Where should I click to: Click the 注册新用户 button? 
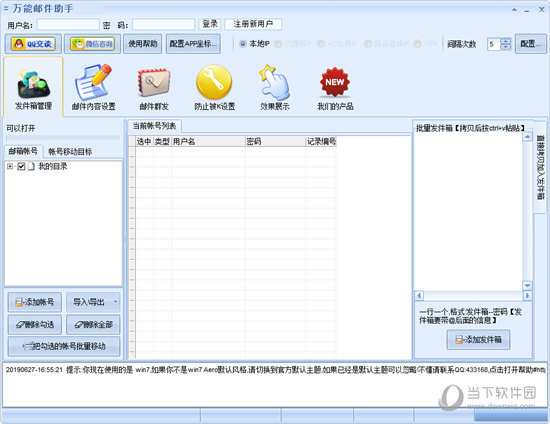tap(253, 24)
